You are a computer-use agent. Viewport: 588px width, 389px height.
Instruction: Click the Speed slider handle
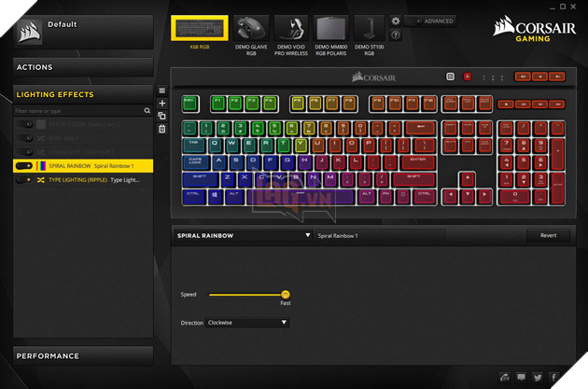286,295
